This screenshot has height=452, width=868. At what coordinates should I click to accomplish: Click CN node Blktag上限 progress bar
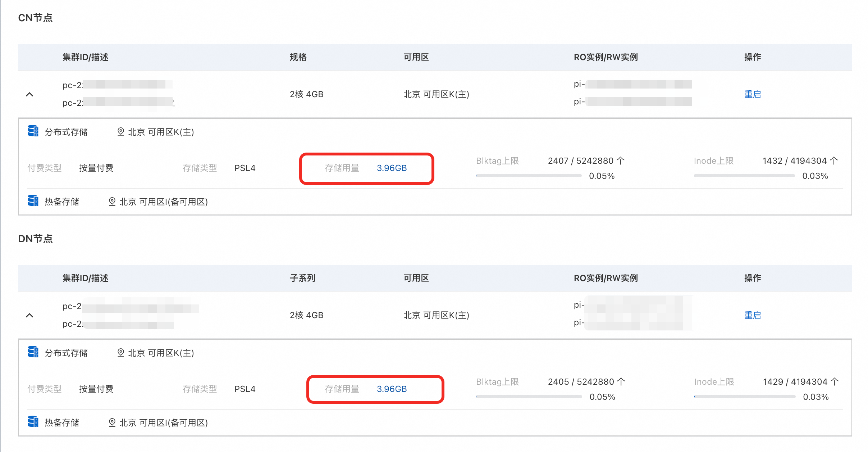click(x=529, y=176)
